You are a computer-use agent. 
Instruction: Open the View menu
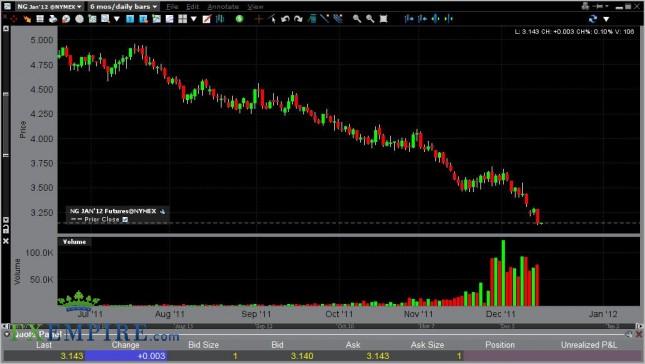click(x=255, y=7)
